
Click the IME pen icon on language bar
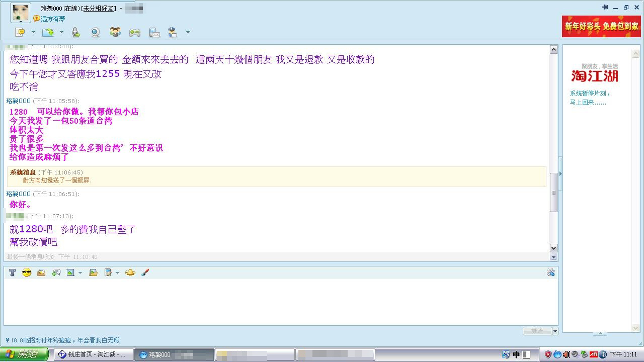pos(506,354)
